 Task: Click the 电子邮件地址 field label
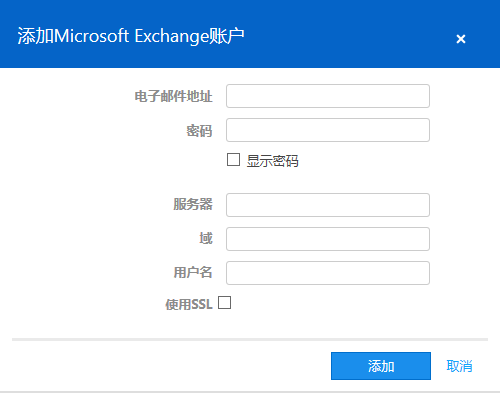pyautogui.click(x=173, y=96)
